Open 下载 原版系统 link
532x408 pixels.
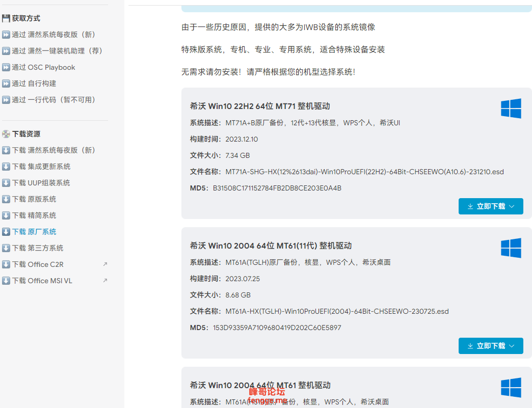click(x=34, y=199)
